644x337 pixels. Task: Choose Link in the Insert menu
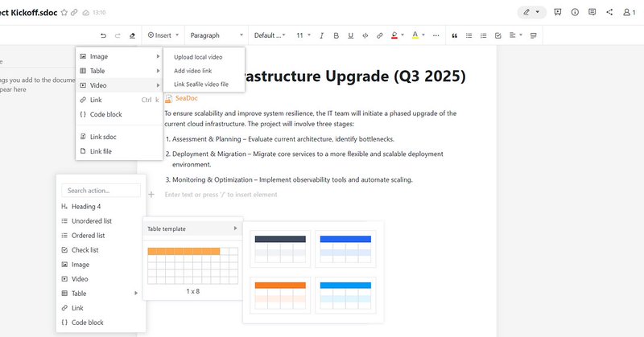(x=119, y=100)
